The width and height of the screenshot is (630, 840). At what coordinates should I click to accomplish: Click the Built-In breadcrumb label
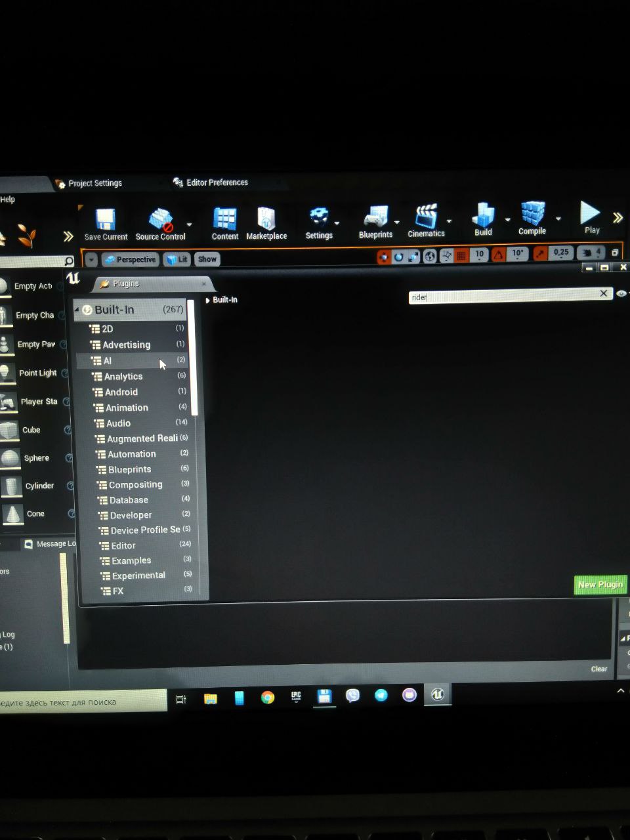coord(225,300)
